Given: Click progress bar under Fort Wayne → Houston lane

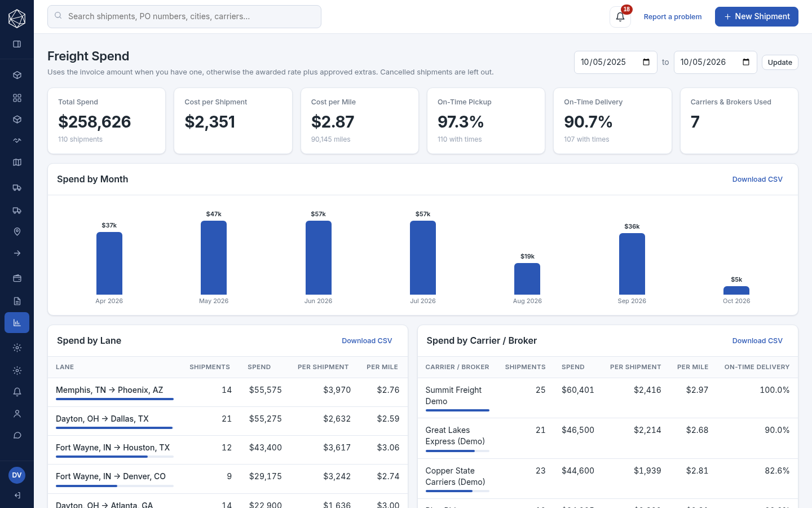Looking at the screenshot, I should 114,457.
